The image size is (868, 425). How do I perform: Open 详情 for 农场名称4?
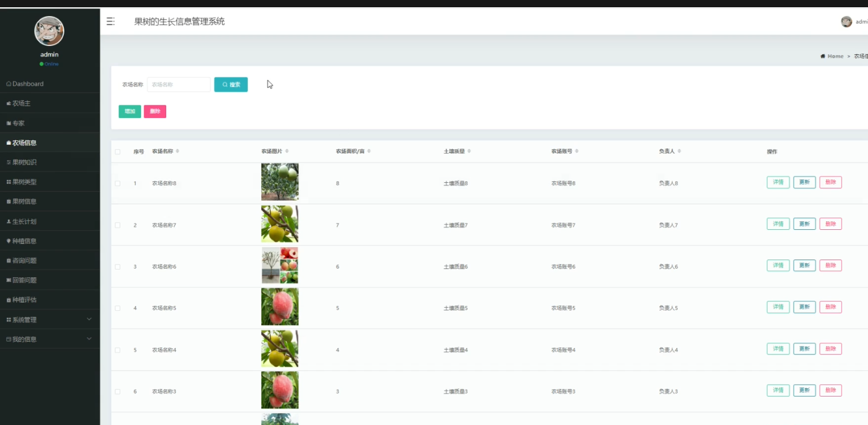[778, 349]
